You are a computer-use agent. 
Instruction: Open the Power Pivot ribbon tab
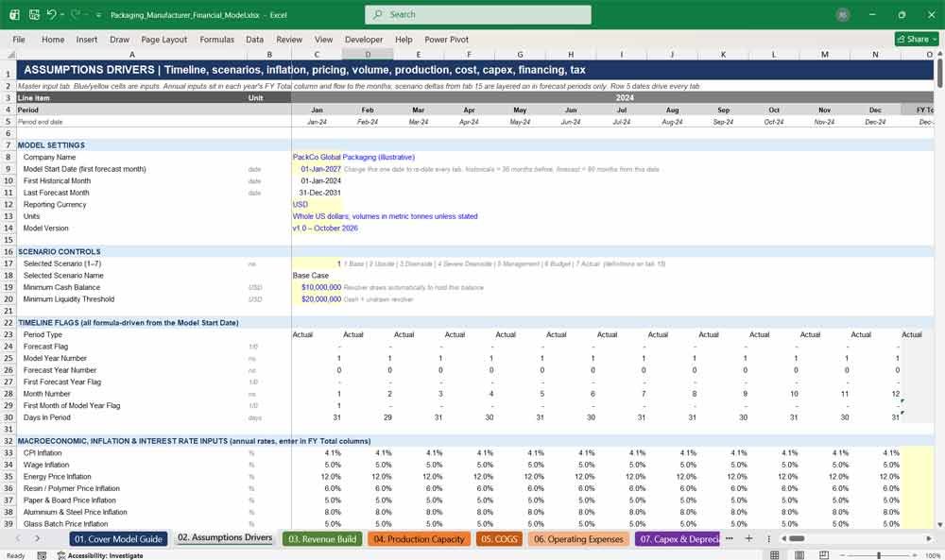click(x=446, y=39)
